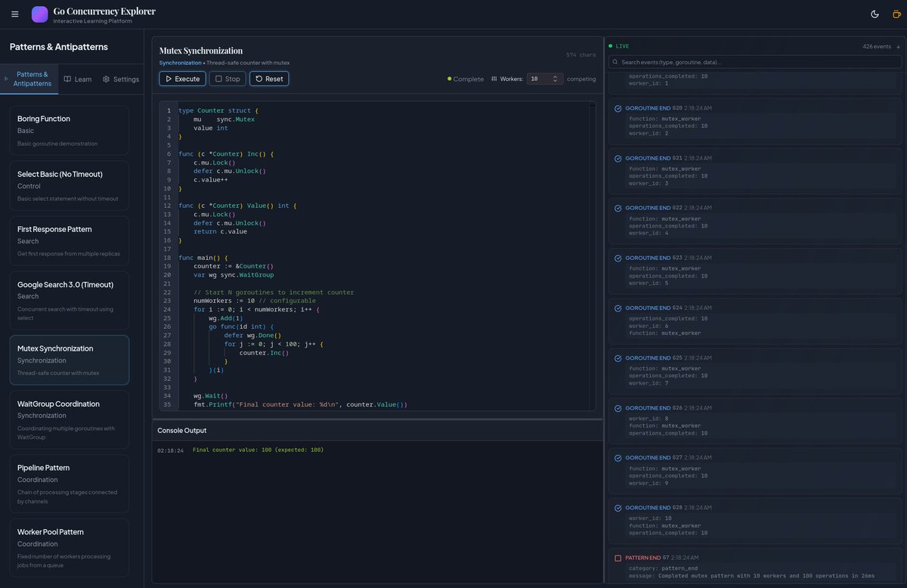This screenshot has height=588, width=907.
Task: Switch to the Learn tab
Action: [x=78, y=79]
